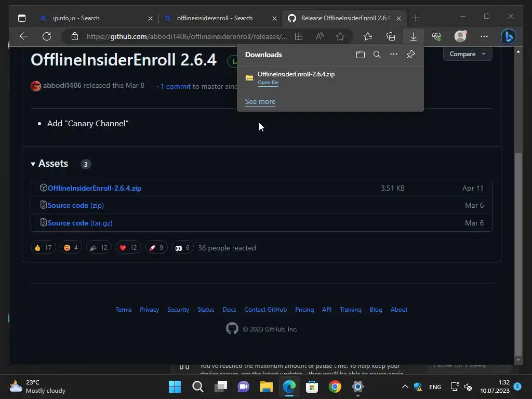Click the page vertical scrollbar thumb
Screen dimensions: 532x399
[x=518, y=253]
